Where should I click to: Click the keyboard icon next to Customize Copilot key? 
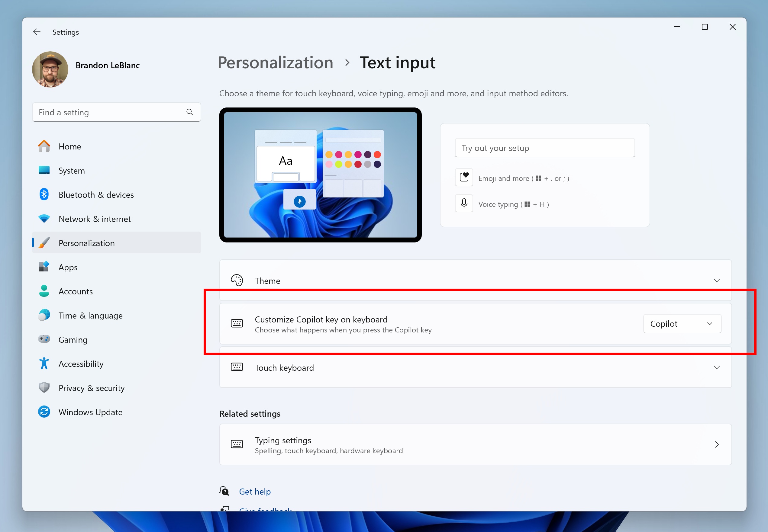click(237, 323)
